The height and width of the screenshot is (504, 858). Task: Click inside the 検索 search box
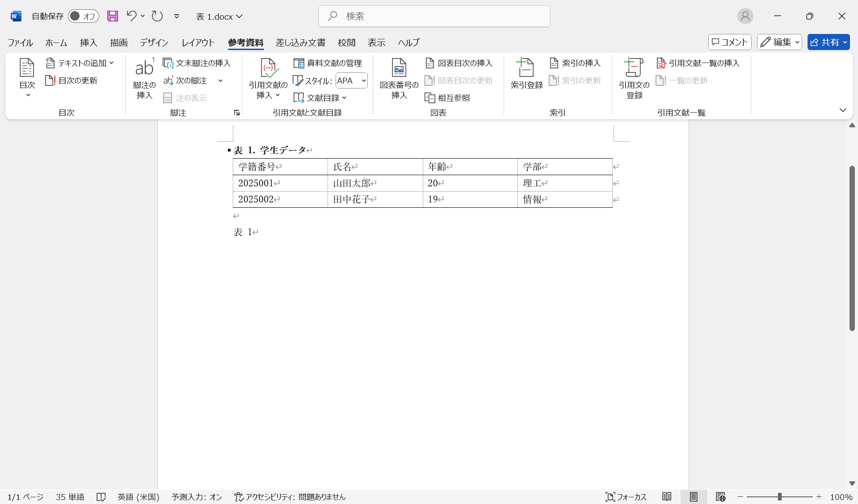tap(433, 16)
